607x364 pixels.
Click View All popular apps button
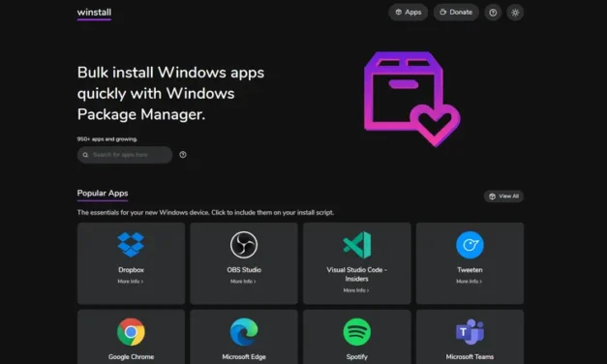[x=503, y=197]
